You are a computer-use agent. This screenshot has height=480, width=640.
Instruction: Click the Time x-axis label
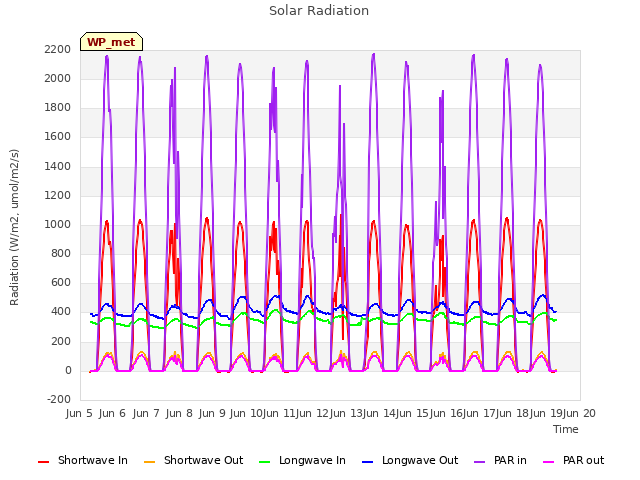coord(566,429)
